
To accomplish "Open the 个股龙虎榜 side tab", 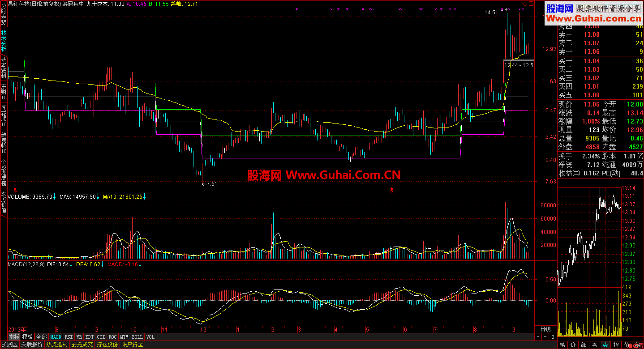I will tap(4, 172).
